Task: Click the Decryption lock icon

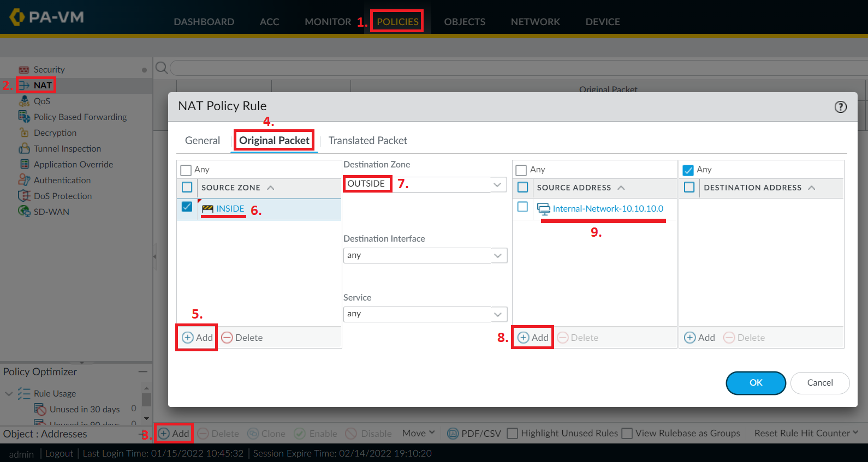Action: tap(24, 133)
